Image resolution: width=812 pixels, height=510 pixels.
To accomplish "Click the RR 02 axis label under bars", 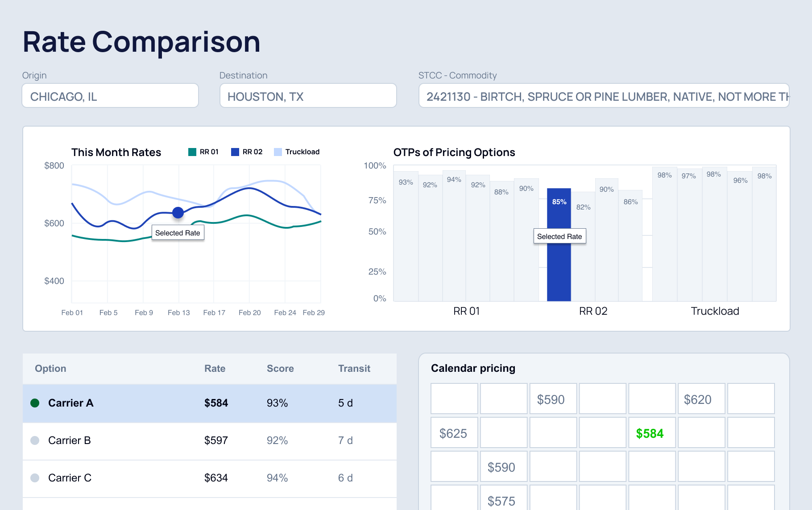I will click(593, 311).
